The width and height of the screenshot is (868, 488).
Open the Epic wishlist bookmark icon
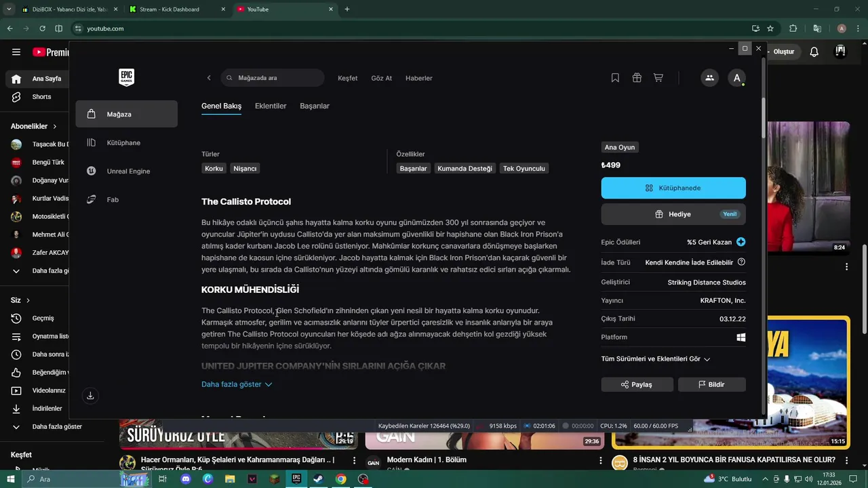615,78
